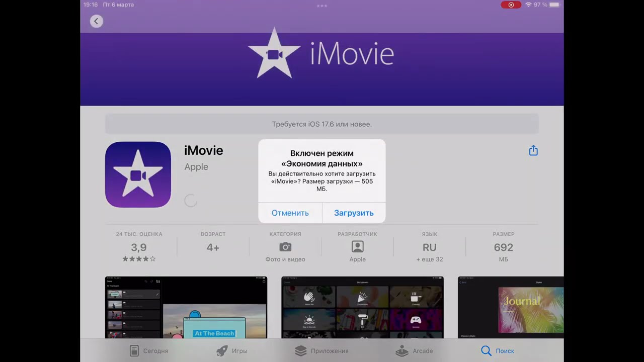Open the Сегодня tab
Image resolution: width=644 pixels, height=362 pixels.
click(x=148, y=351)
